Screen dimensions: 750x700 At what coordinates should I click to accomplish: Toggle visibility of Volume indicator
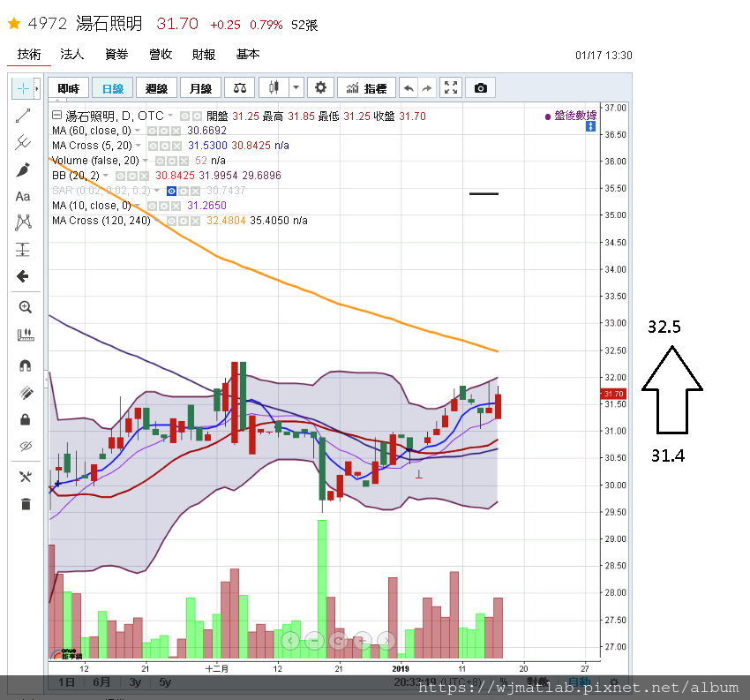(160, 161)
